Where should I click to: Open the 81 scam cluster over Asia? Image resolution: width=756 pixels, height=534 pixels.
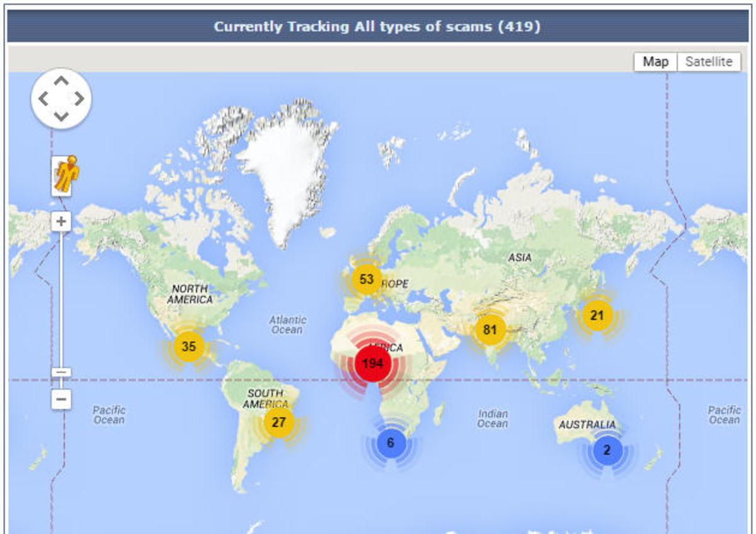(x=490, y=329)
